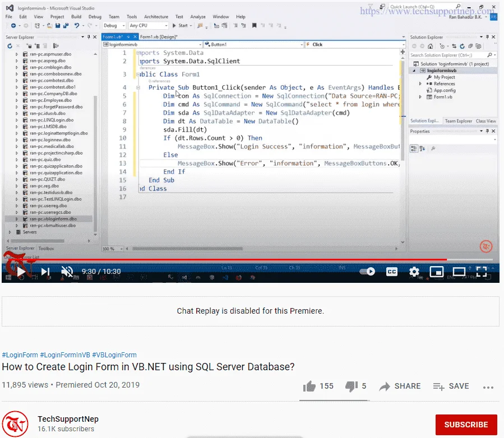Open Button1 object dropdown
Image resolution: width=504 pixels, height=438 pixels.
point(254,45)
